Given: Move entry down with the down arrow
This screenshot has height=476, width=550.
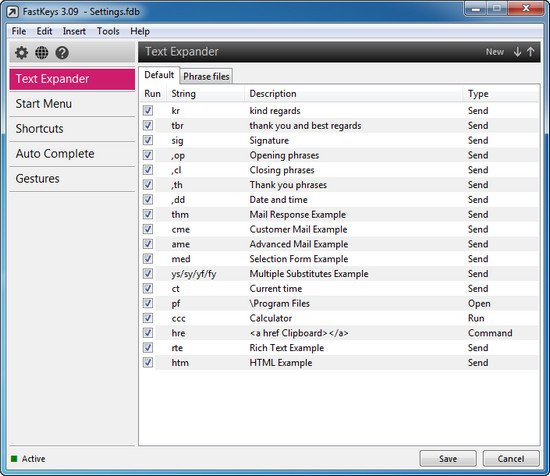Looking at the screenshot, I should 517,52.
